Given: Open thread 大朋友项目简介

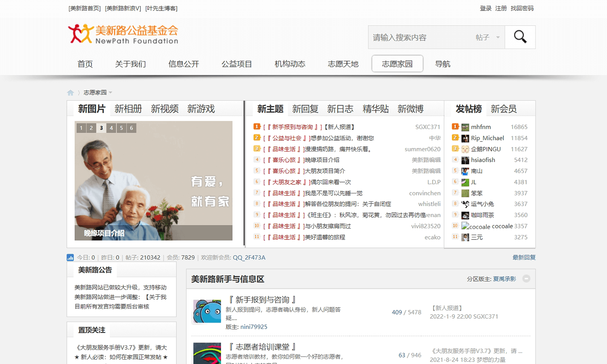Looking at the screenshot, I should click(325, 171).
